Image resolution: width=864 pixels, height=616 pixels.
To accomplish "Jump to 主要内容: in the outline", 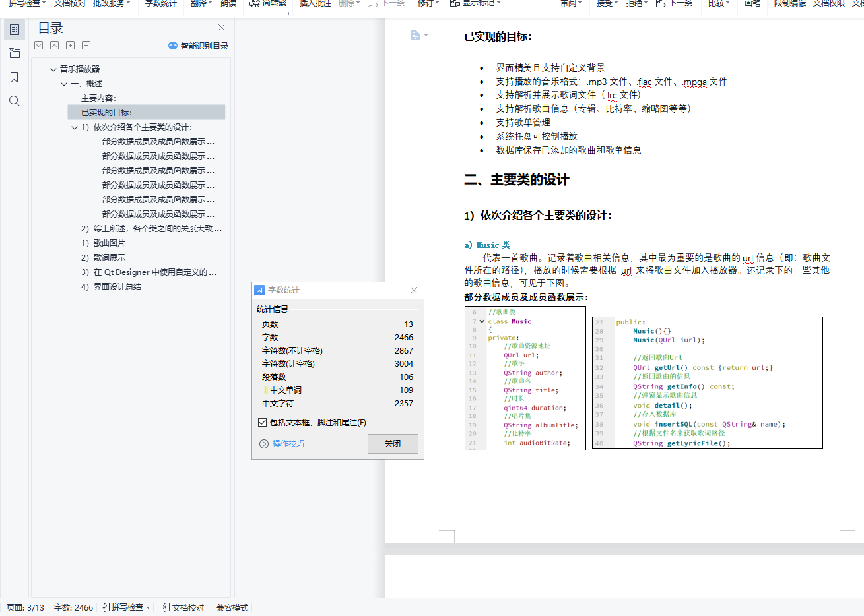I will pyautogui.click(x=98, y=98).
